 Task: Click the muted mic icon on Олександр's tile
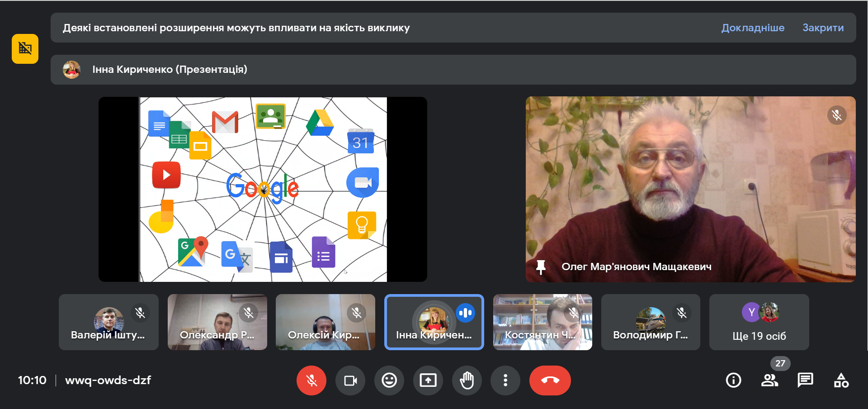coord(249,313)
